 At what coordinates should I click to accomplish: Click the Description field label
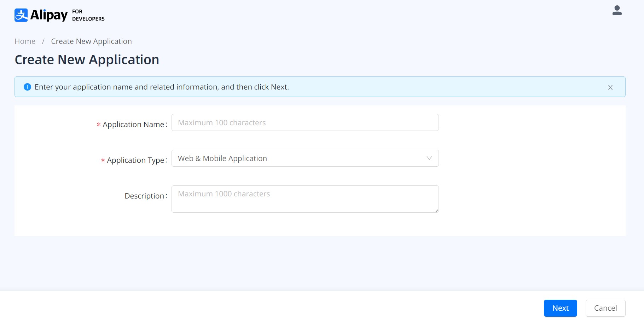point(144,196)
